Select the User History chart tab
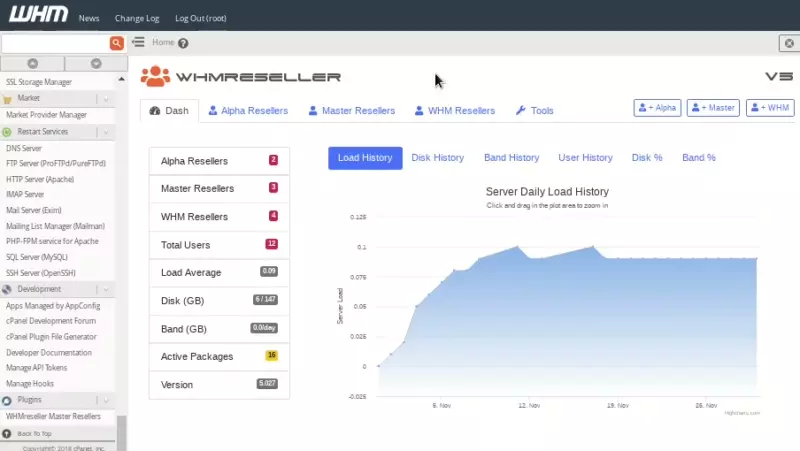Screen dimensions: 800x451 pyautogui.click(x=586, y=158)
